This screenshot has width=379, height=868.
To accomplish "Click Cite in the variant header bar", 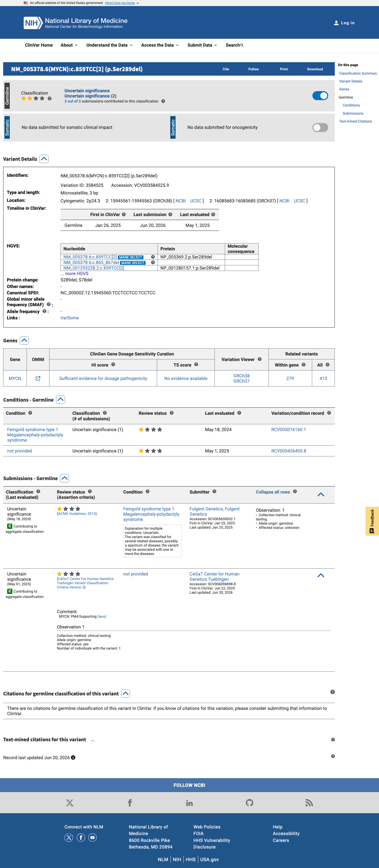I will click(x=226, y=69).
